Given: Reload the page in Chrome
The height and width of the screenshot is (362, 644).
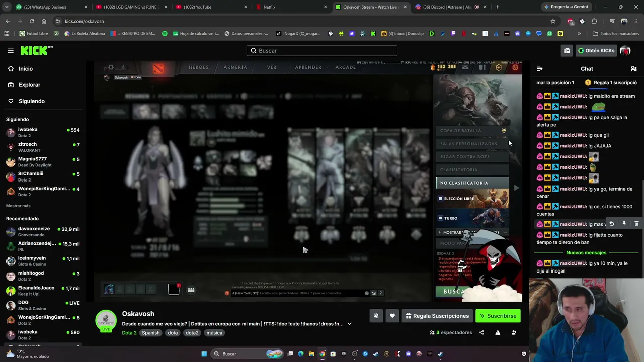Looking at the screenshot, I should [x=32, y=21].
